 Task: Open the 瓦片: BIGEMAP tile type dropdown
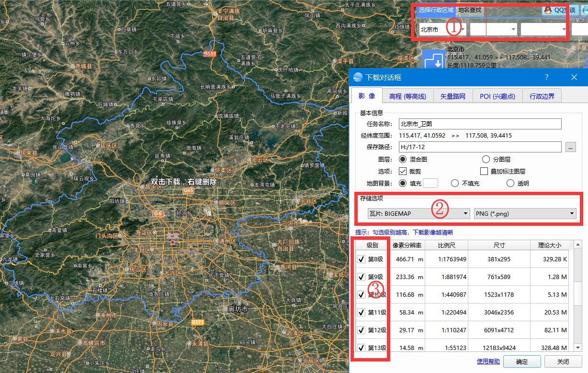point(464,213)
